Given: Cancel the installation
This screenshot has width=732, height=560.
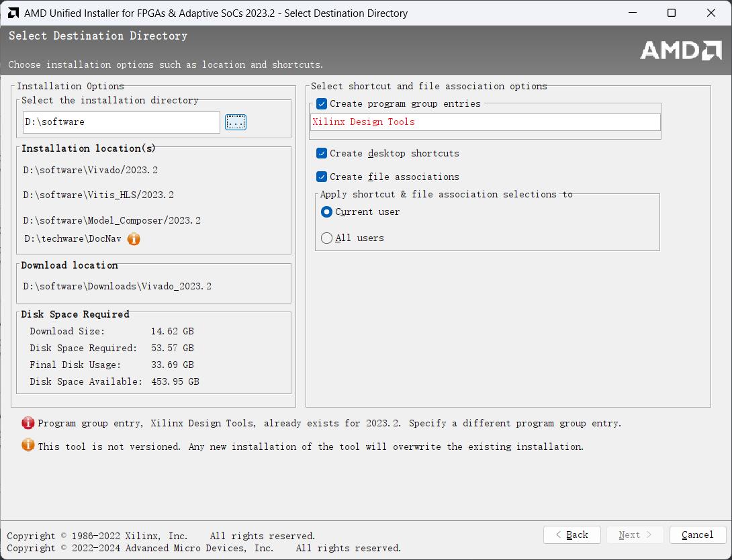Looking at the screenshot, I should (697, 535).
